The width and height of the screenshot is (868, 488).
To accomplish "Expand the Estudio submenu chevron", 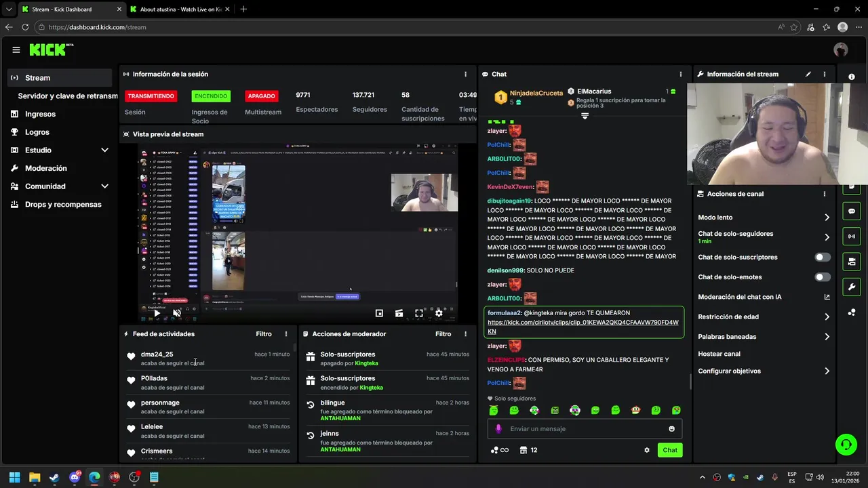I will click(x=104, y=150).
